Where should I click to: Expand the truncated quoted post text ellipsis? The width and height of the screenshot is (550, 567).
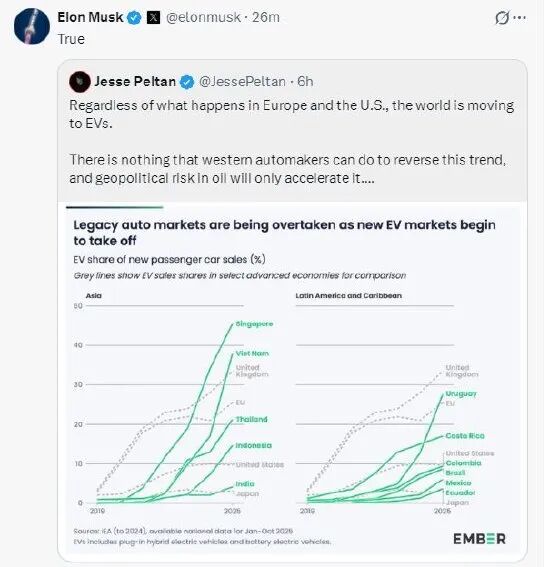(368, 179)
